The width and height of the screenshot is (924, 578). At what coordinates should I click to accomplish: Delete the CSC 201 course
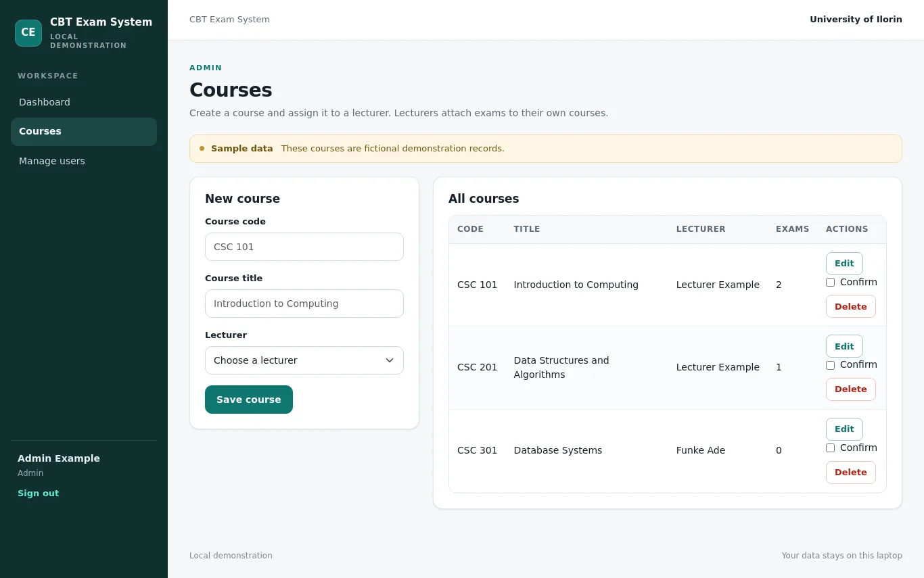click(851, 389)
